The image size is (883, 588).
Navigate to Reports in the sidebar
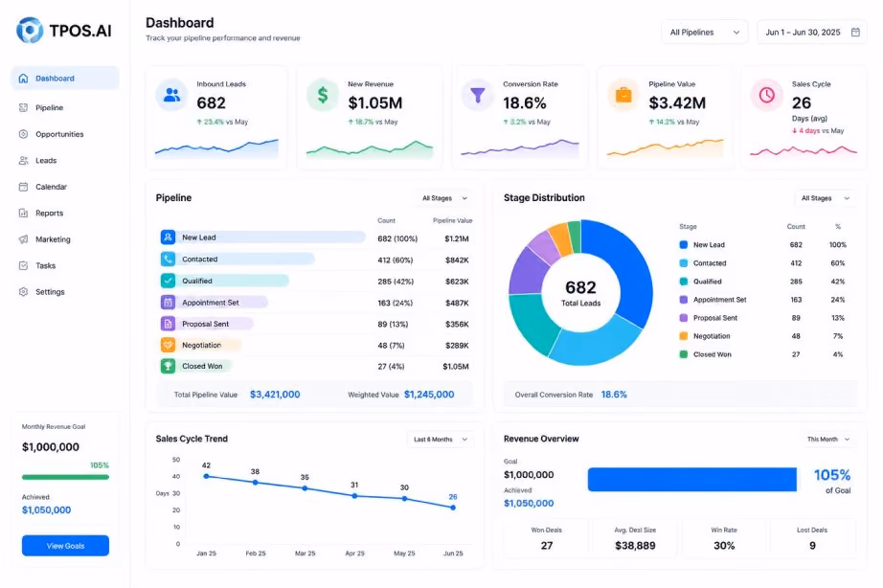coord(49,213)
